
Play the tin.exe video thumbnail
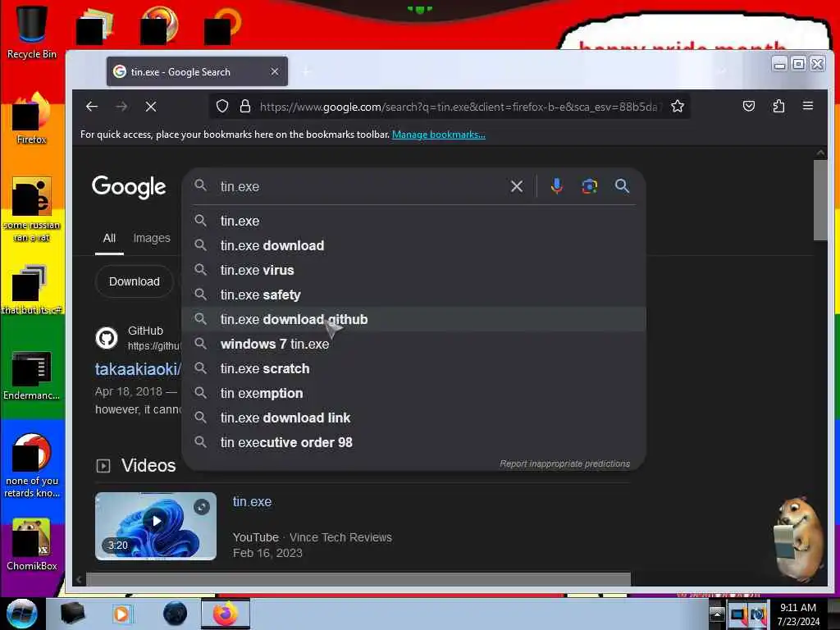coord(156,526)
